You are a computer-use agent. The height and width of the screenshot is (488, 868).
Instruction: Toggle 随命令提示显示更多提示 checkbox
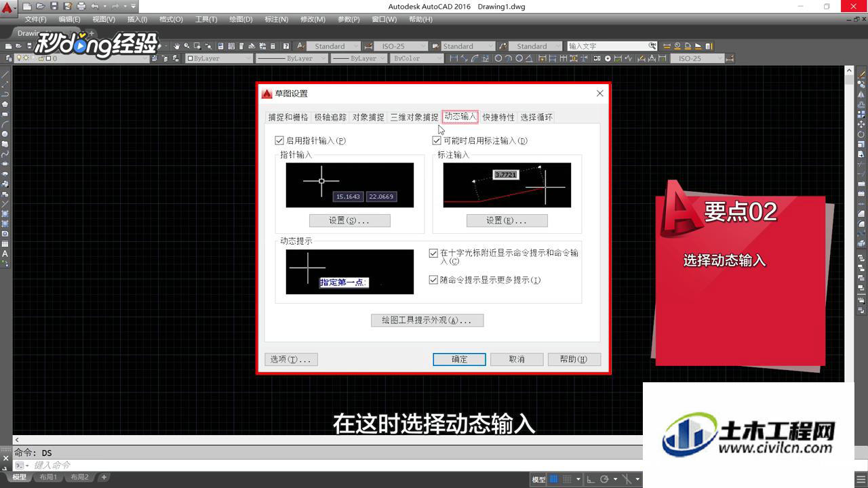434,280
